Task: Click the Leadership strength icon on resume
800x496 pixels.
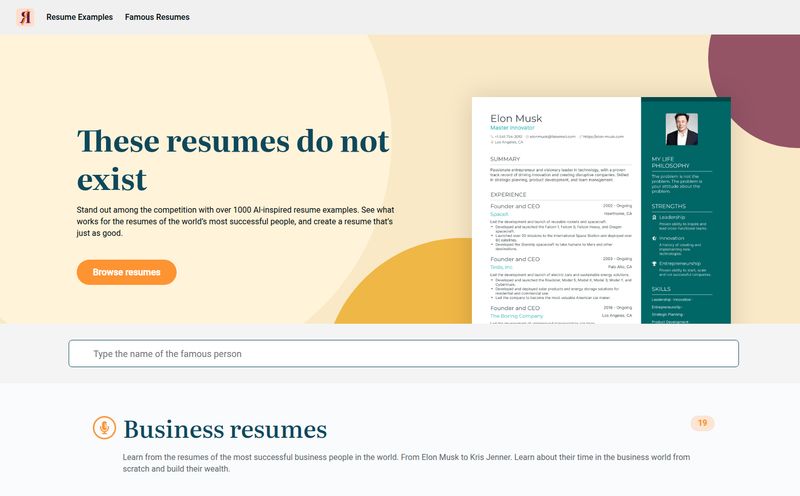Action: [x=654, y=217]
